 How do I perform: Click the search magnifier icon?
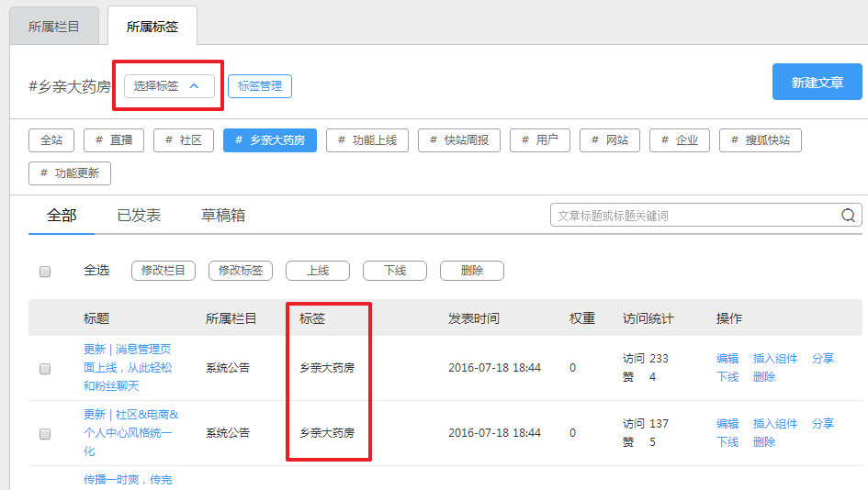point(848,215)
